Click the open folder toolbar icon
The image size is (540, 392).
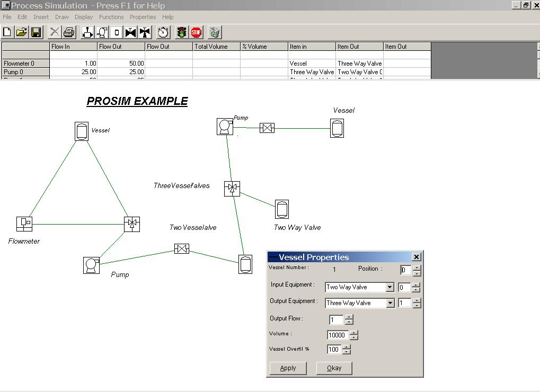[22, 32]
